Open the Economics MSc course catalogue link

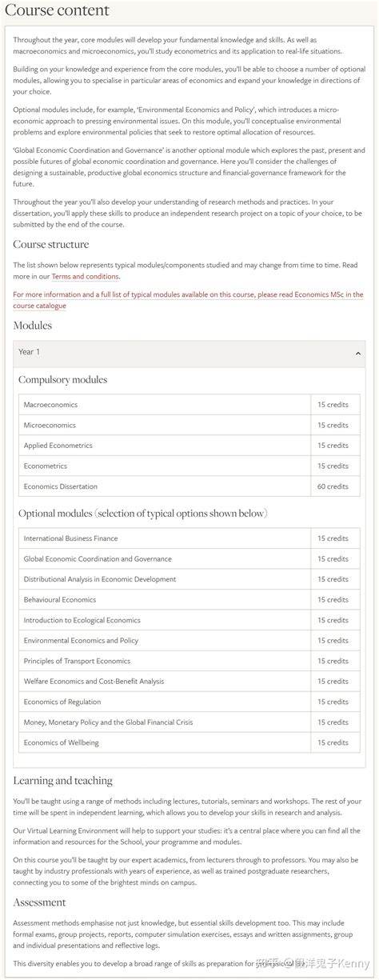188,300
